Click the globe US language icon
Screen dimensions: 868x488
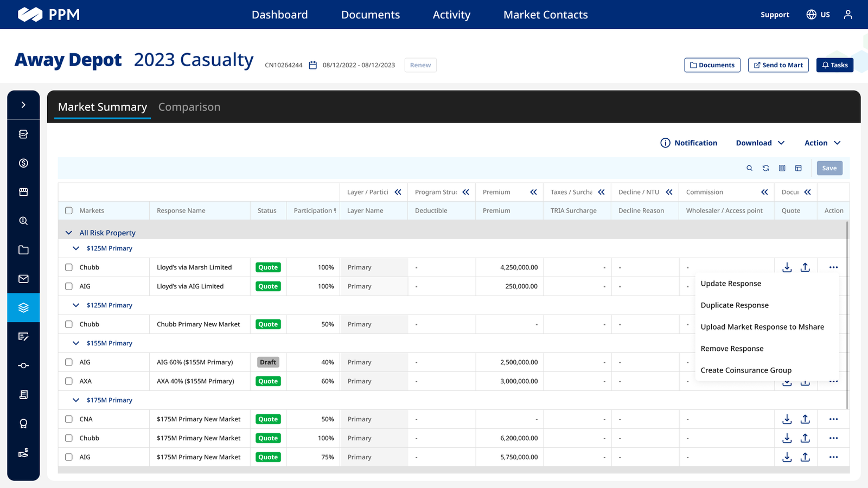pyautogui.click(x=818, y=15)
